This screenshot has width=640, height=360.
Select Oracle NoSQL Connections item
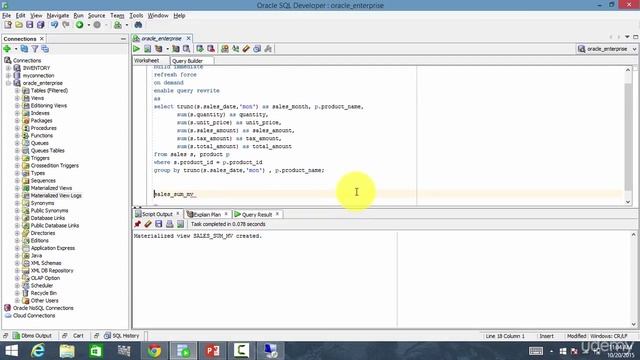point(43,308)
